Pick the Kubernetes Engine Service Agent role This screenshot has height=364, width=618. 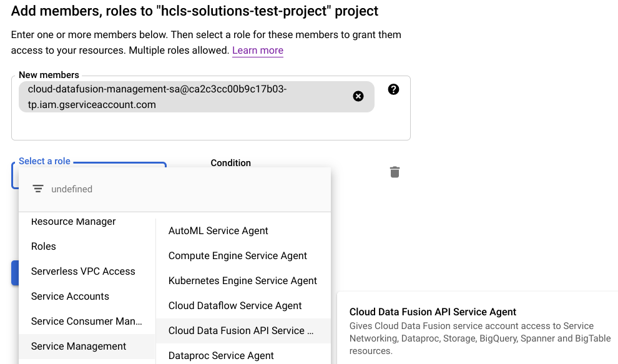click(x=243, y=281)
